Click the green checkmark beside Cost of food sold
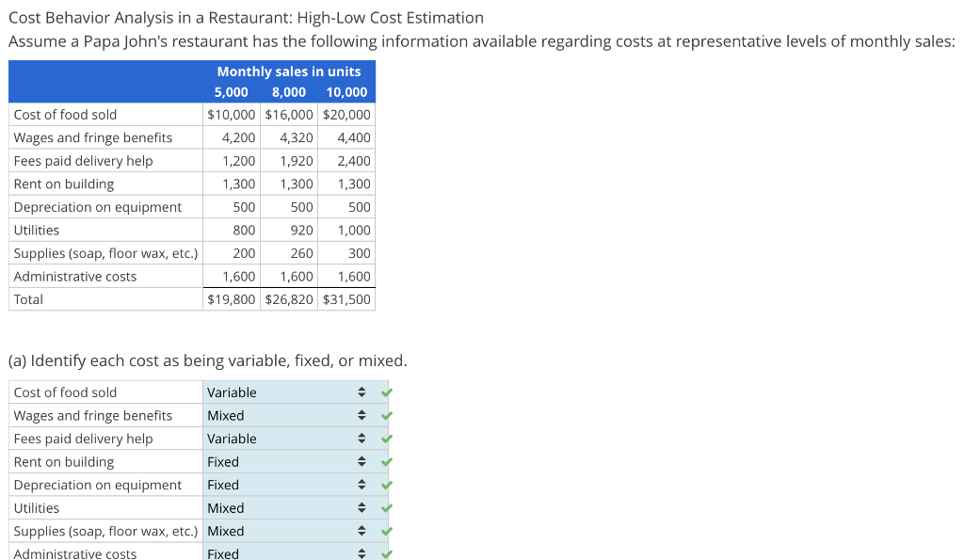Image resolution: width=964 pixels, height=560 pixels. pyautogui.click(x=386, y=392)
